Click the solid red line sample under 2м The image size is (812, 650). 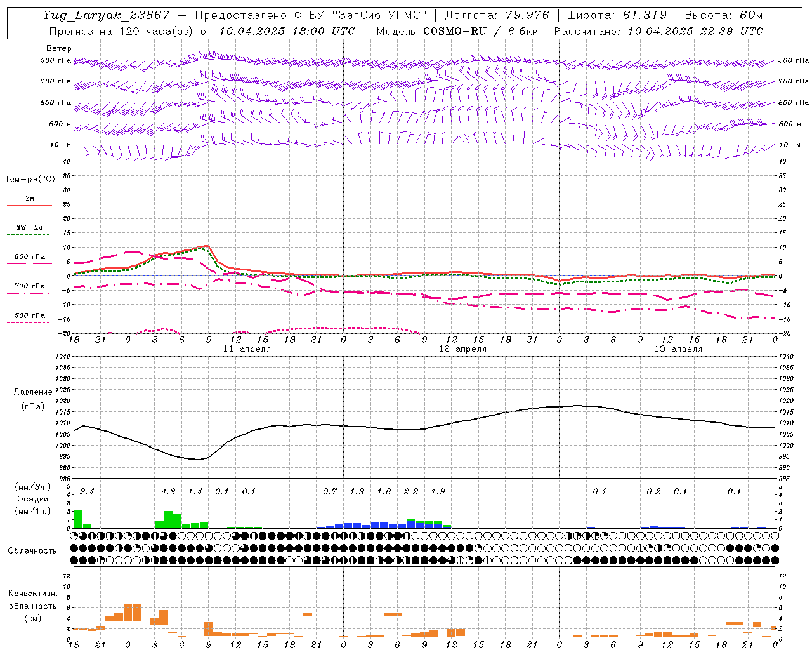30,205
